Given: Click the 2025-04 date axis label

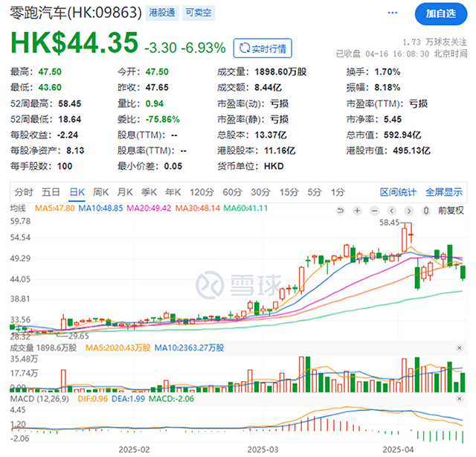Looking at the screenshot, I should [398, 450].
